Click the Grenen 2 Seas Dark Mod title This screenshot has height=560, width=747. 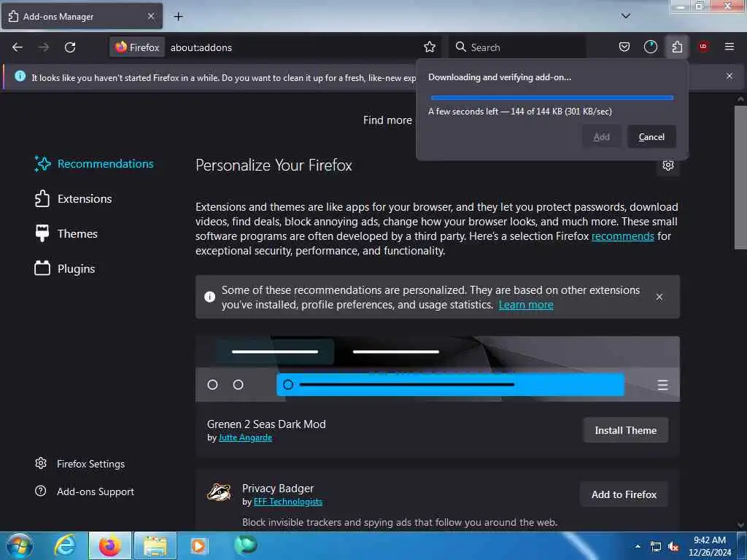click(266, 424)
